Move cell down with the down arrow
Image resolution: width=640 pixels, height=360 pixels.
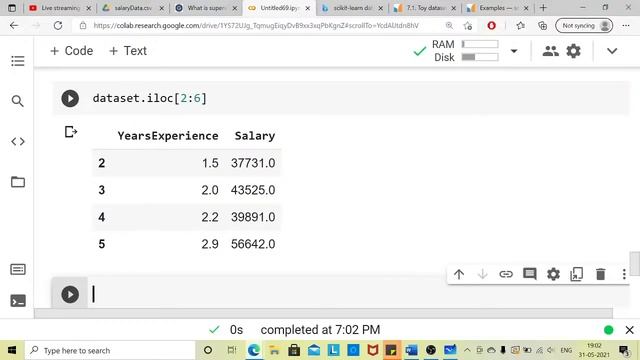[x=482, y=274]
